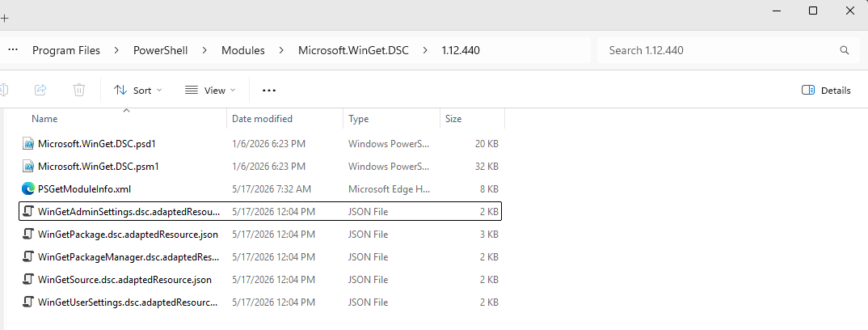
Task: Expand the chevron after Program Files
Action: [x=117, y=50]
